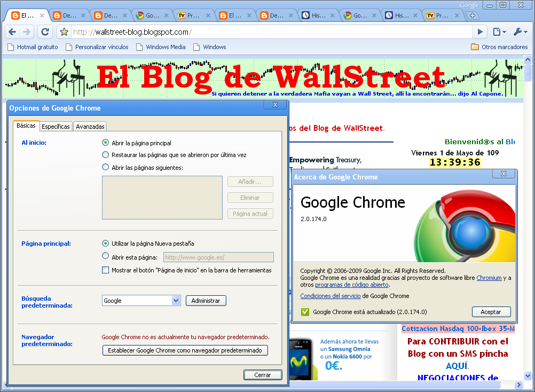Click the Añadir... button

(x=250, y=182)
